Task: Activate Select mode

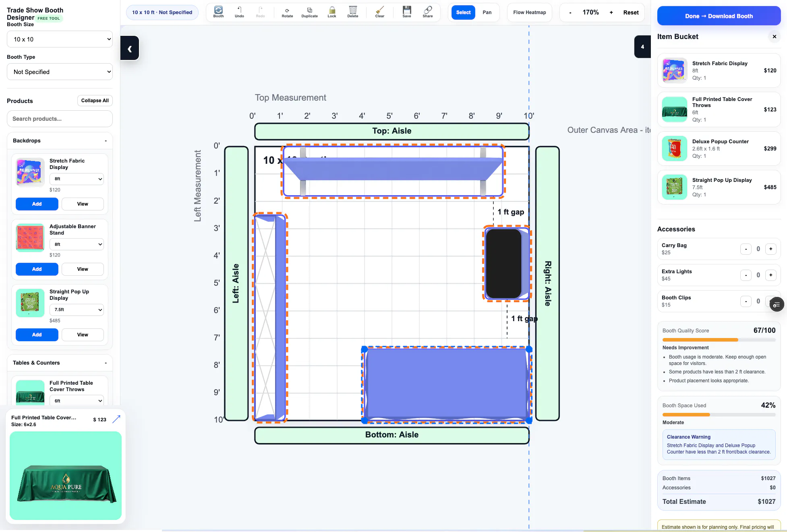Action: [463, 12]
